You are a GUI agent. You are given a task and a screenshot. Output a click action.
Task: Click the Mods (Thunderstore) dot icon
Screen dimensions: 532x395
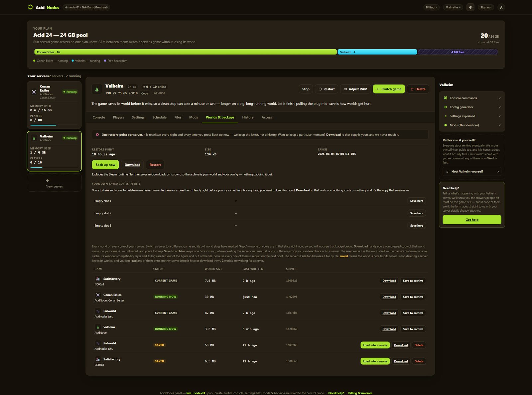446,125
